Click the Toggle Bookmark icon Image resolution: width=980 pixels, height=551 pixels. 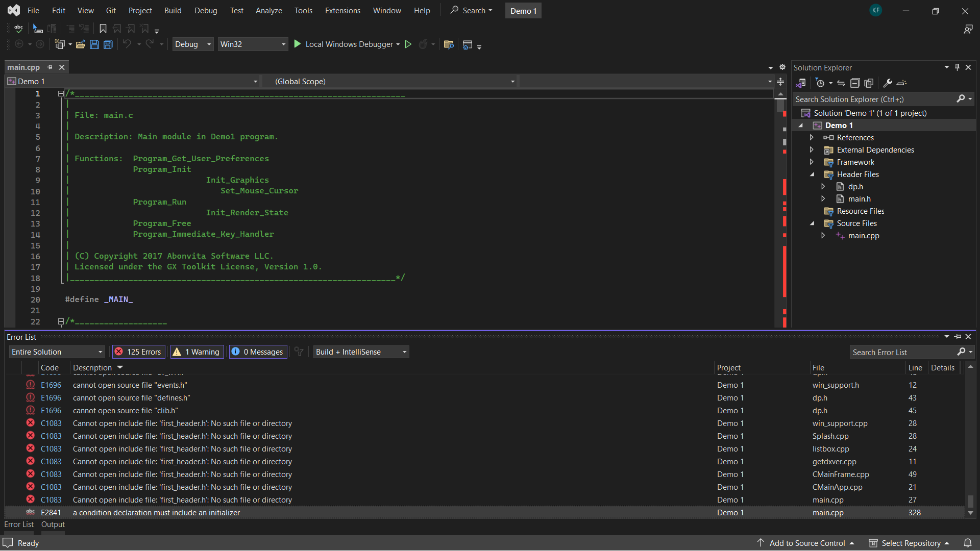coord(103,29)
